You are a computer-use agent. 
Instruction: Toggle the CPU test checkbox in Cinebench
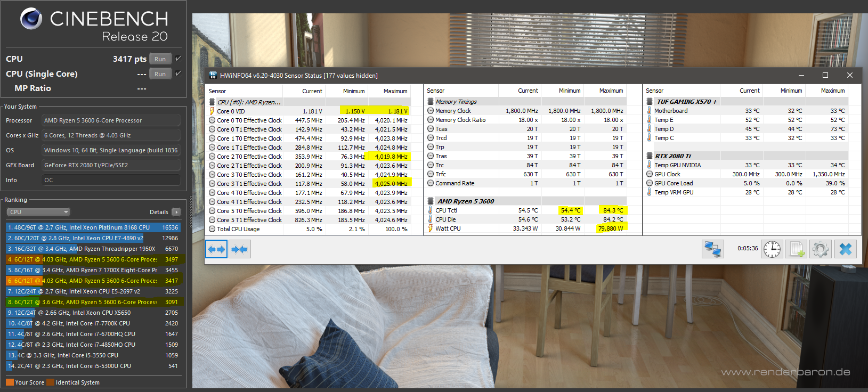tap(178, 59)
